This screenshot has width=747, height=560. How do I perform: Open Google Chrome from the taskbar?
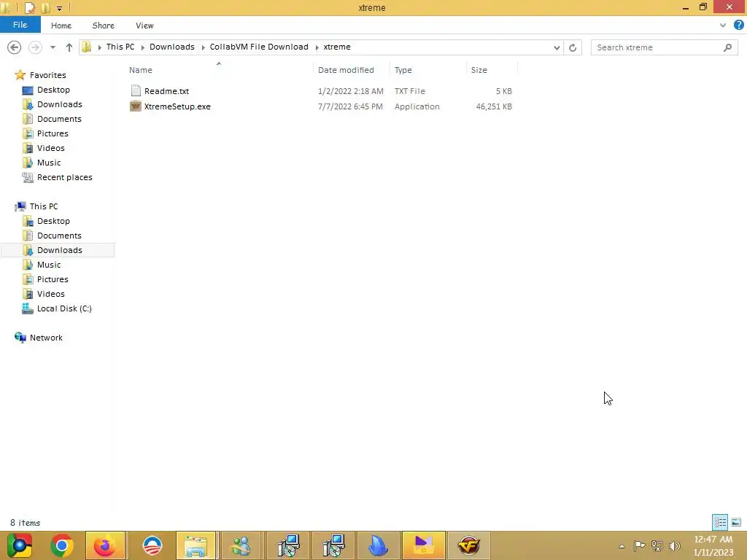[61, 545]
